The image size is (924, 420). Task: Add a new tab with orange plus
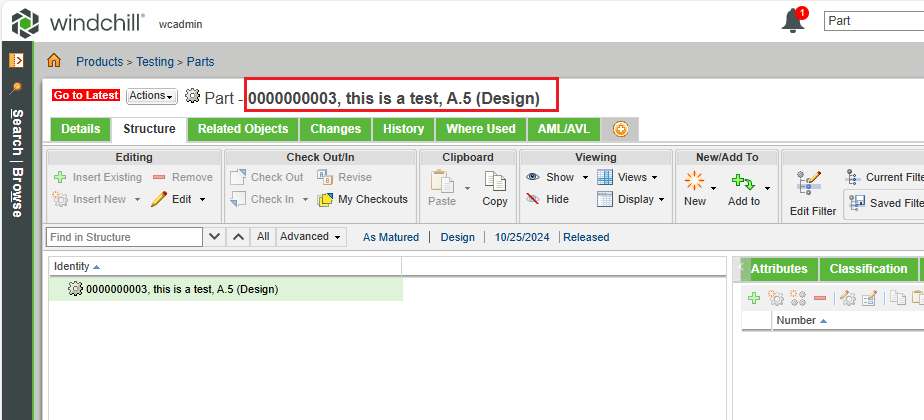click(x=621, y=129)
